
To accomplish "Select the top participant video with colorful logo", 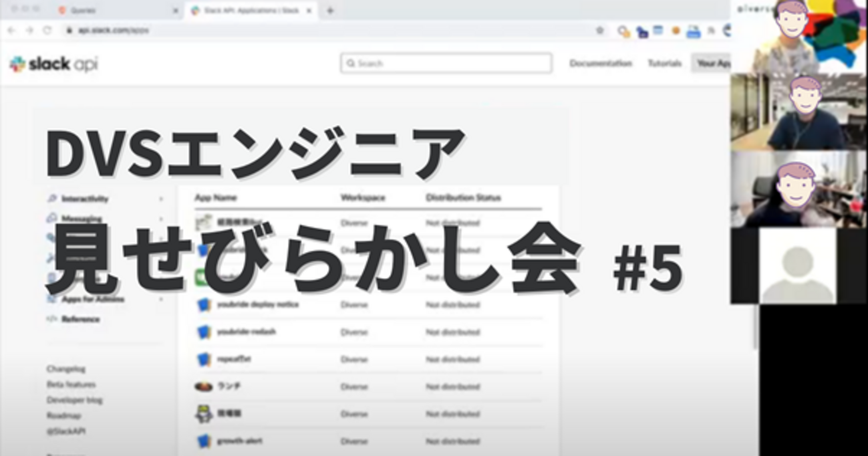I will [x=799, y=37].
